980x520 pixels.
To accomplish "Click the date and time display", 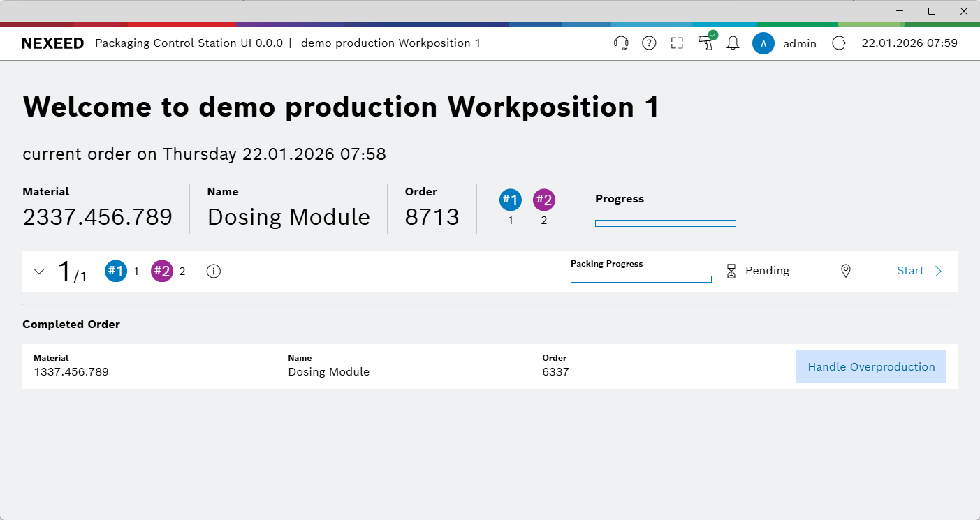I will (x=909, y=43).
